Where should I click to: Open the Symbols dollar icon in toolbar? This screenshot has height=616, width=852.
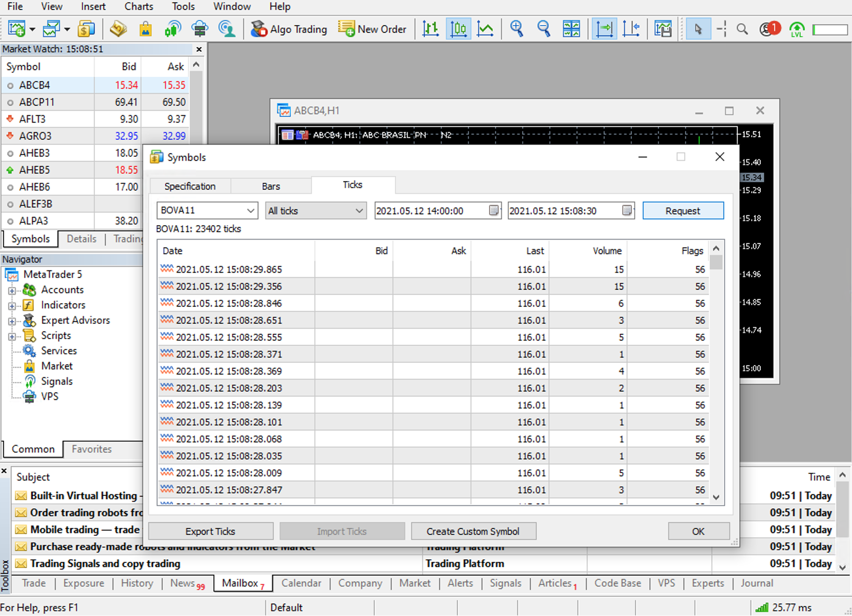pos(86,29)
